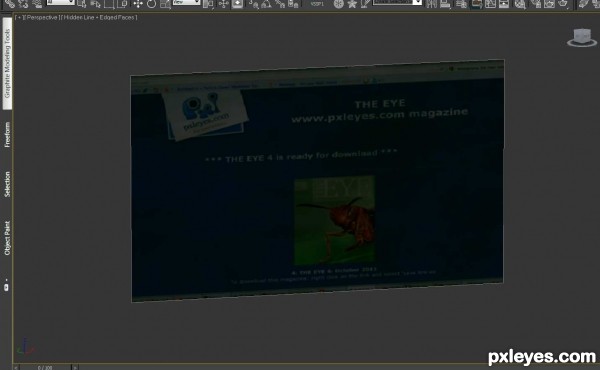
Task: Activate the Select Object tool
Action: coord(81,4)
